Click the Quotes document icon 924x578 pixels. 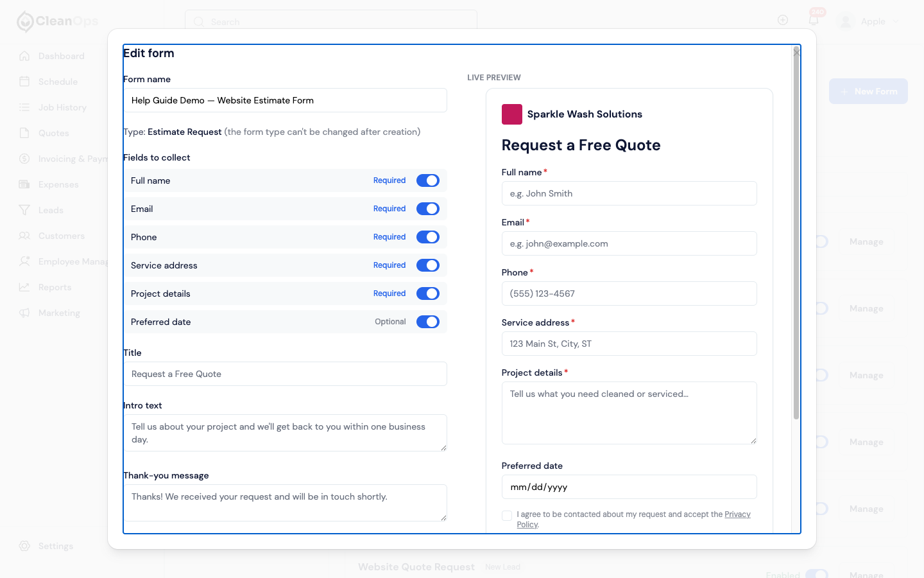point(24,133)
